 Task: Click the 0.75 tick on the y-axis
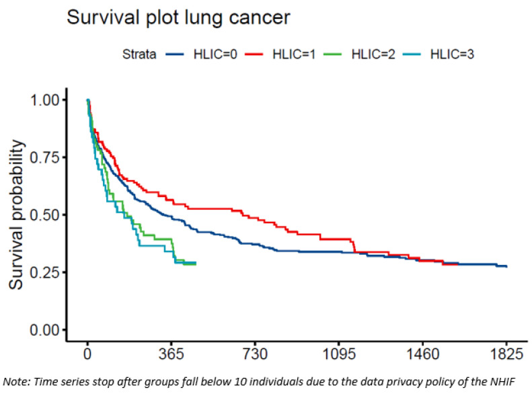coord(45,158)
